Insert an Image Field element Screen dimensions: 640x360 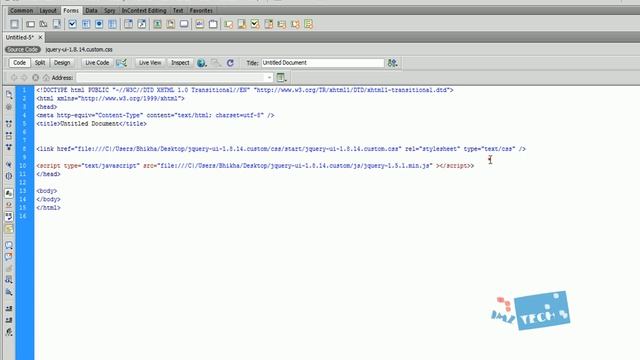pyautogui.click(x=157, y=24)
